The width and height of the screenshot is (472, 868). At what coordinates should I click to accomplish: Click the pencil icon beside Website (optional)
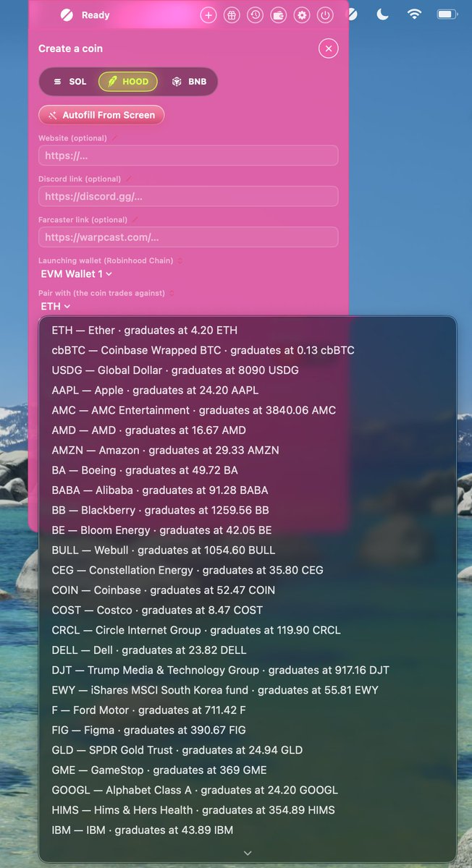coord(114,137)
